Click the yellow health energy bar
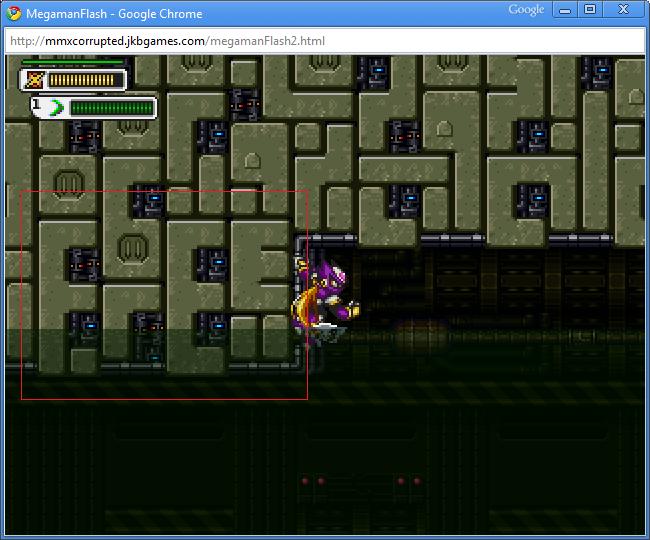This screenshot has width=650, height=540. click(81, 80)
